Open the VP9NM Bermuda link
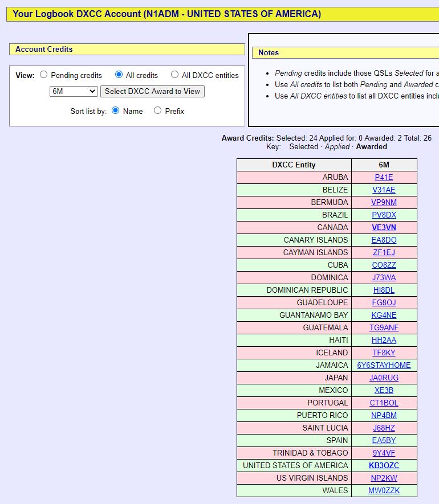The height and width of the screenshot is (504, 439). 384,203
